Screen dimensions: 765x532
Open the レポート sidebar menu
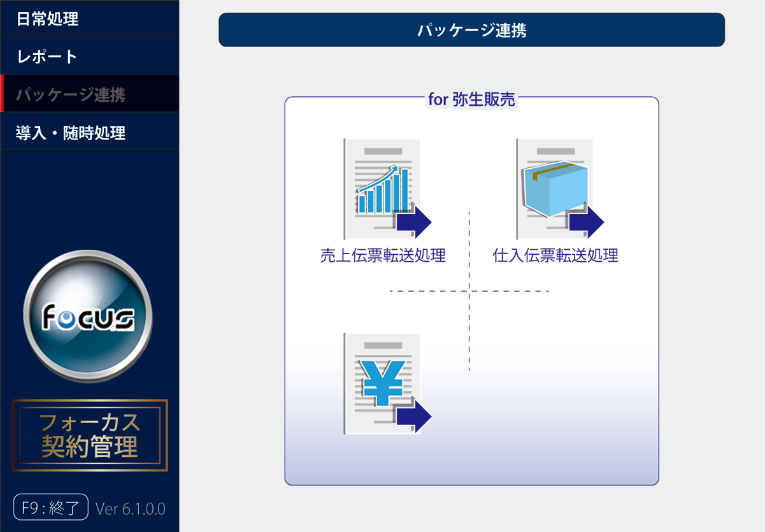pos(90,56)
